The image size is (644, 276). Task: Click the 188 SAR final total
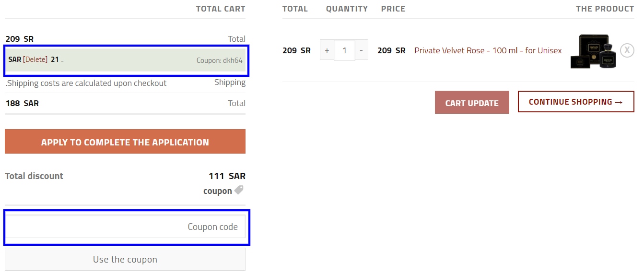(22, 103)
